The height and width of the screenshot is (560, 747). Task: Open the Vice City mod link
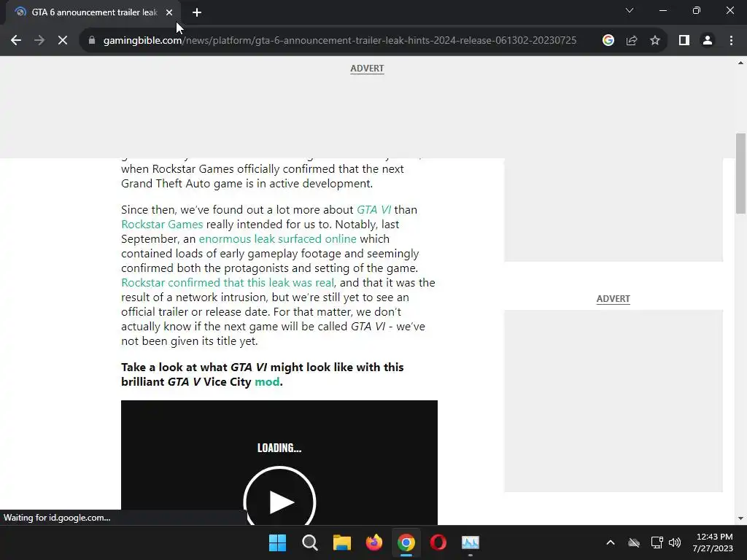click(x=267, y=382)
